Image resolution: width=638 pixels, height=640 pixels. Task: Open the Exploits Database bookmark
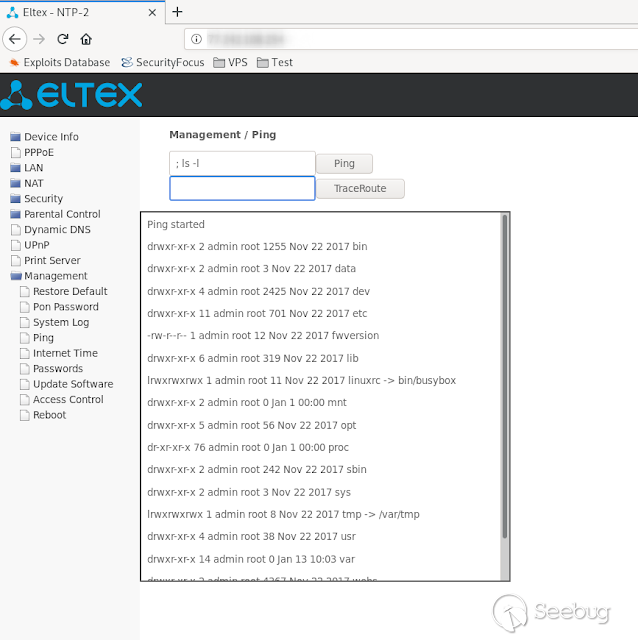click(x=60, y=62)
